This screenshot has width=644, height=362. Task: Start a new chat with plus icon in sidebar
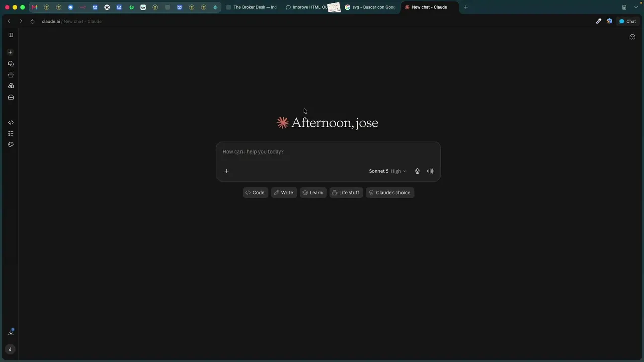(10, 52)
